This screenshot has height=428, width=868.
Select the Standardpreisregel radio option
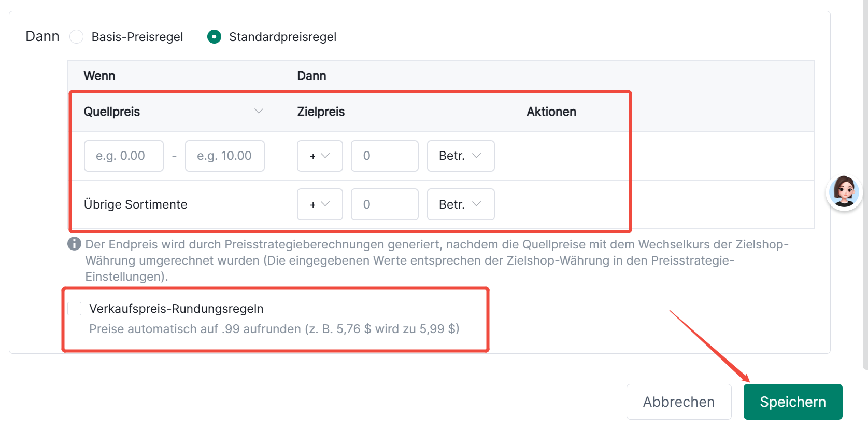[214, 37]
